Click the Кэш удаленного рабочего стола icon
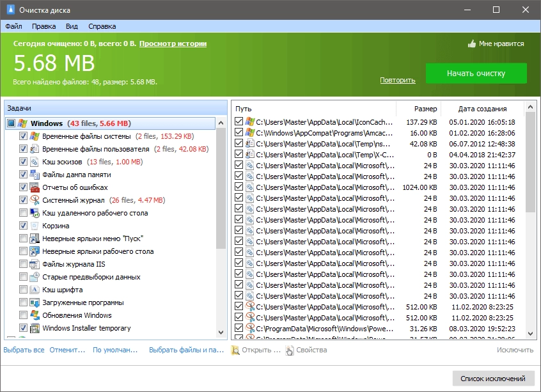 tap(35, 212)
